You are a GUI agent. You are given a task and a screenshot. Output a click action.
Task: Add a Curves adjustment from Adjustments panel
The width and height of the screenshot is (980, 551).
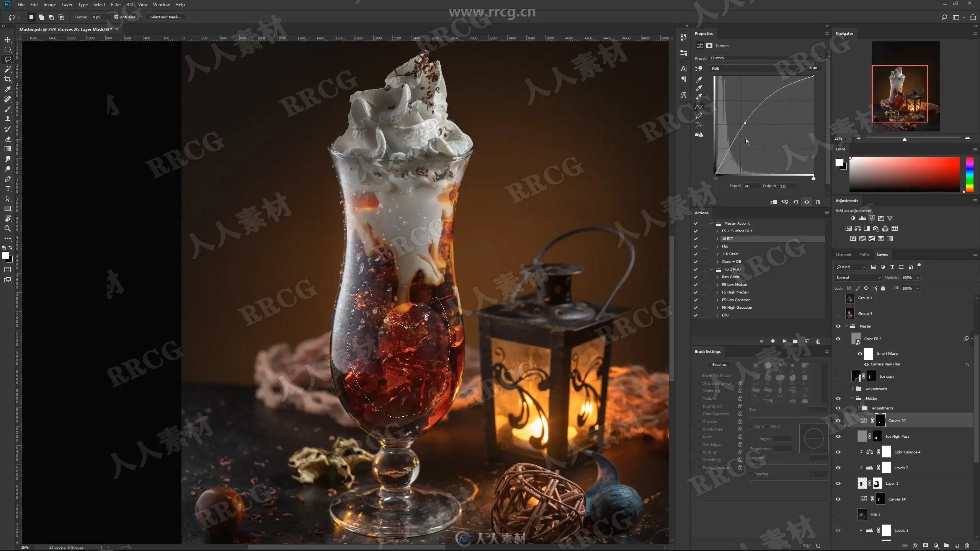pyautogui.click(x=871, y=218)
